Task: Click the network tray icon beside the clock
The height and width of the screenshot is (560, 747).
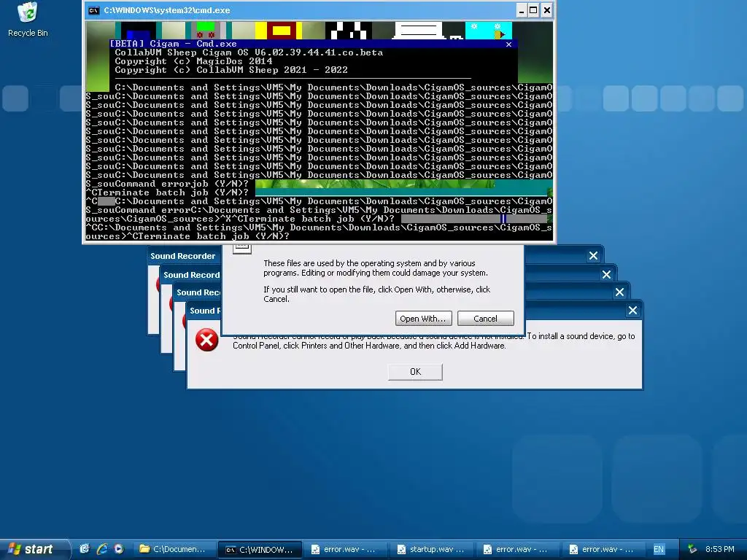Action: [692, 549]
